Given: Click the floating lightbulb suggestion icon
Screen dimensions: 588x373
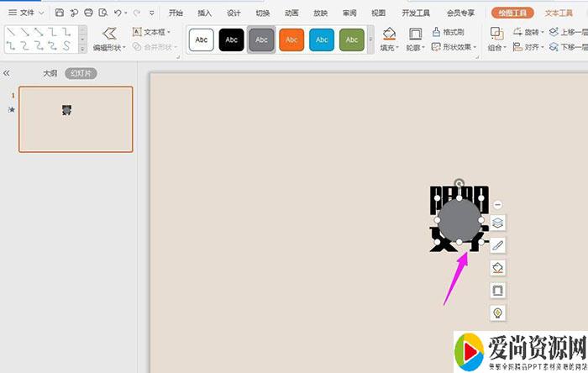Looking at the screenshot, I should 497,313.
